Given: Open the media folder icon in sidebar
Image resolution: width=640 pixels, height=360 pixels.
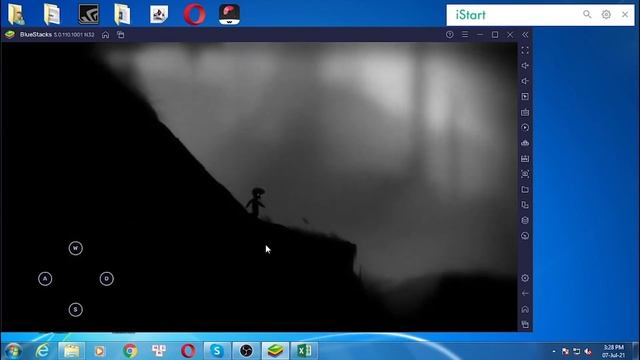Looking at the screenshot, I should 525,190.
